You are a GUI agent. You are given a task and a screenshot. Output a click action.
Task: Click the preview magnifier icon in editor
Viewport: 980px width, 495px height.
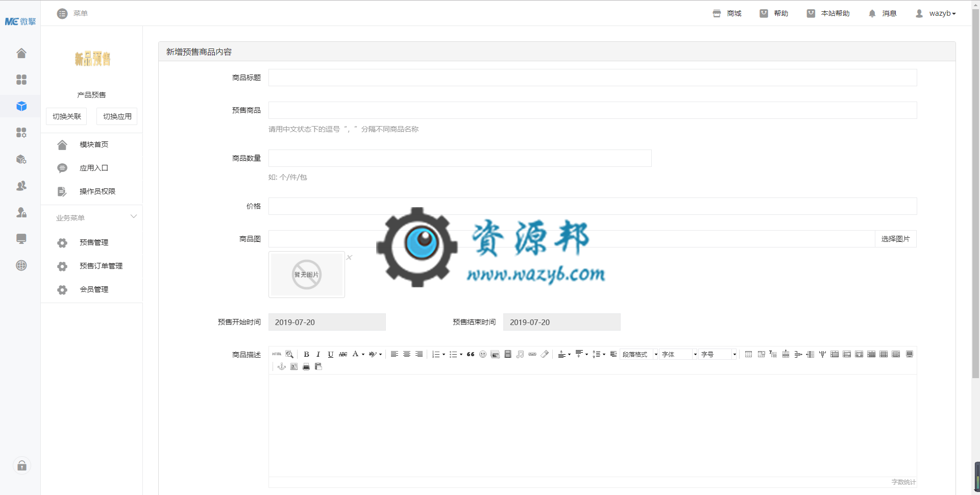pos(289,354)
